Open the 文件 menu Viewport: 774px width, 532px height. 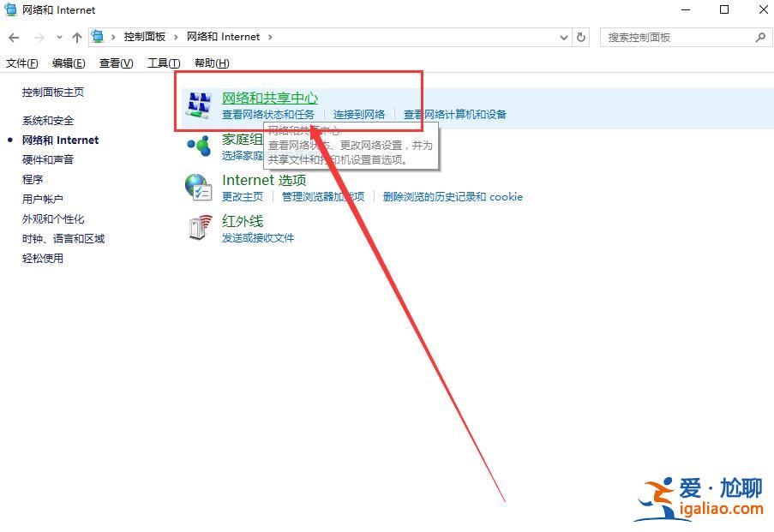pyautogui.click(x=21, y=63)
